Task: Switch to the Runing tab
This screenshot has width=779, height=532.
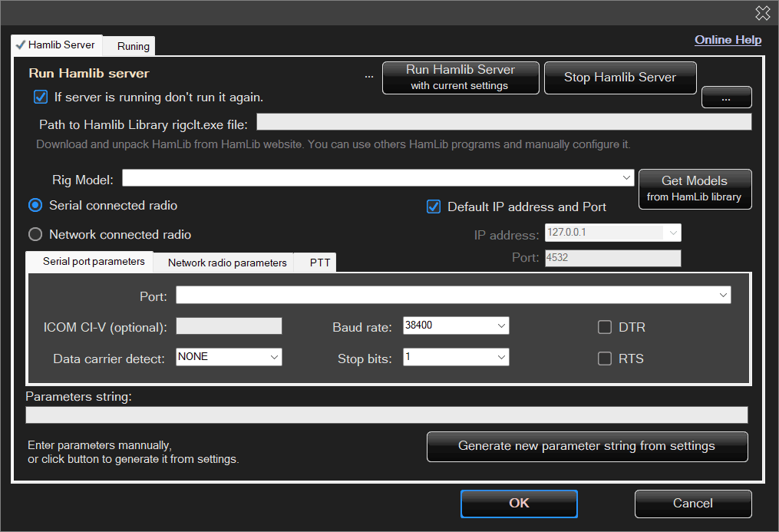Action: [133, 46]
